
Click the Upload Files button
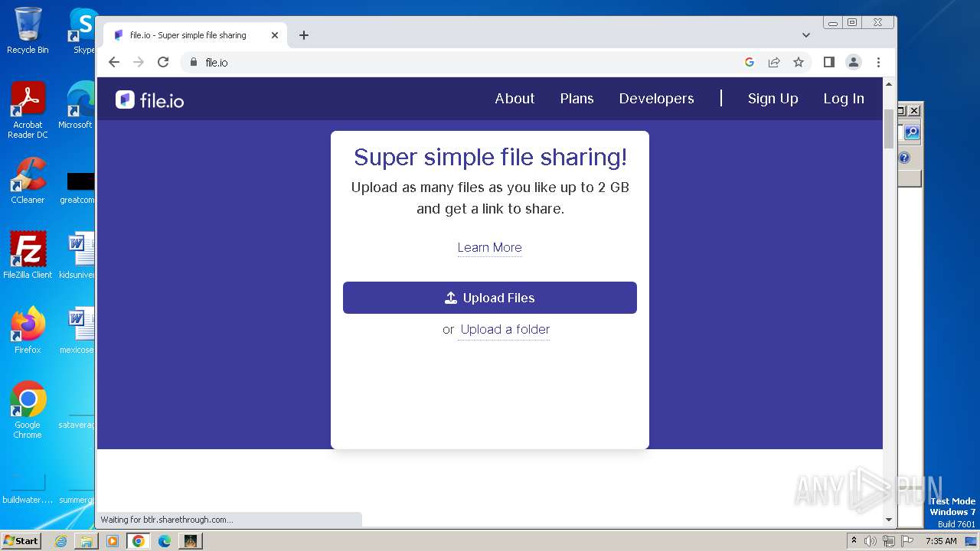[x=490, y=298]
